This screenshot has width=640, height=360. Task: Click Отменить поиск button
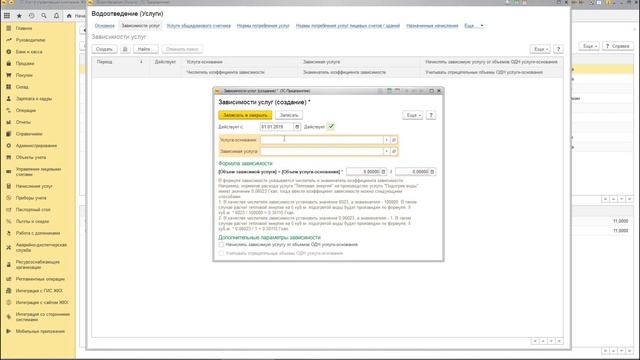(182, 49)
